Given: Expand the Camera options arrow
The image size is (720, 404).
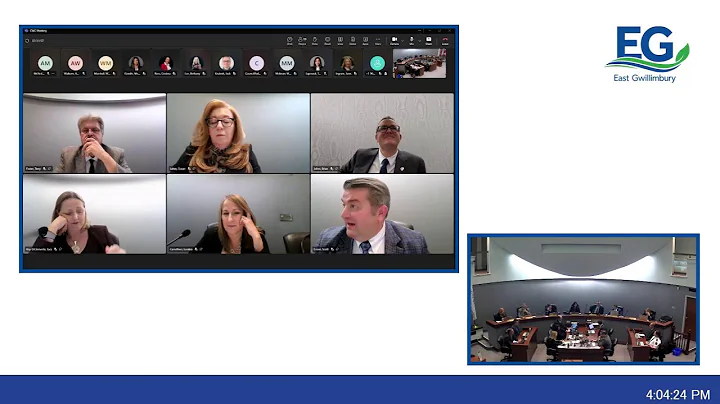Looking at the screenshot, I should 402,41.
